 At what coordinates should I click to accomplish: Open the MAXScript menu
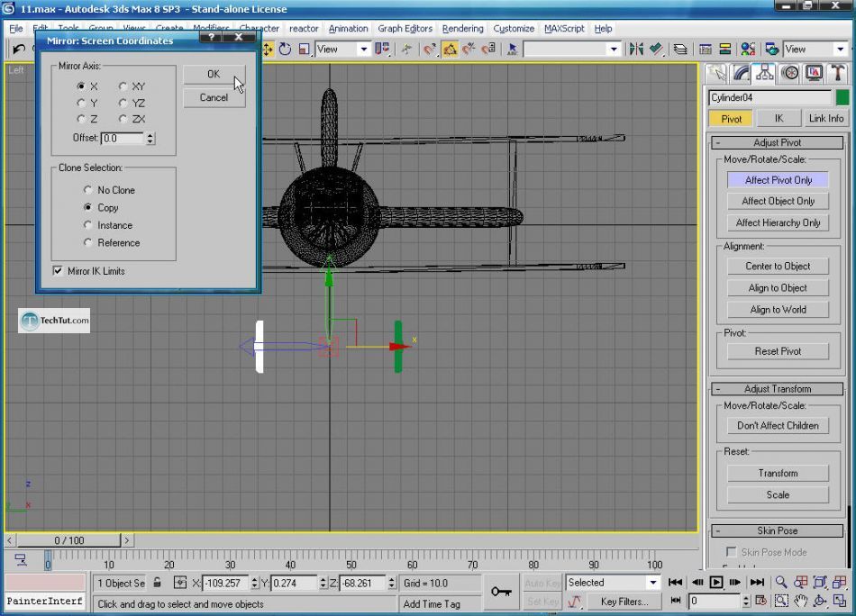coord(564,29)
